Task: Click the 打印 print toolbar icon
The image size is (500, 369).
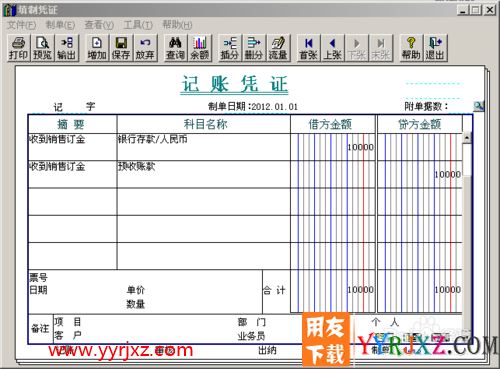Action: (18, 48)
